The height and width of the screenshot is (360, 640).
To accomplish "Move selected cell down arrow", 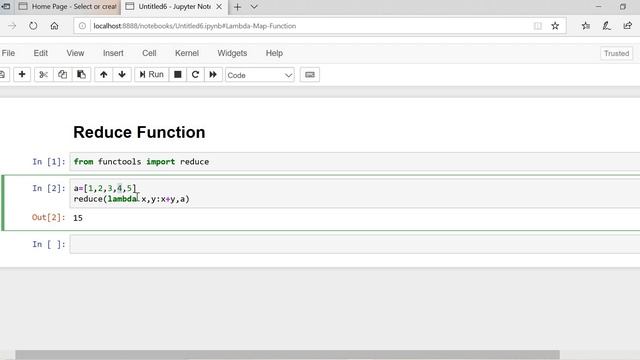I will click(x=122, y=75).
